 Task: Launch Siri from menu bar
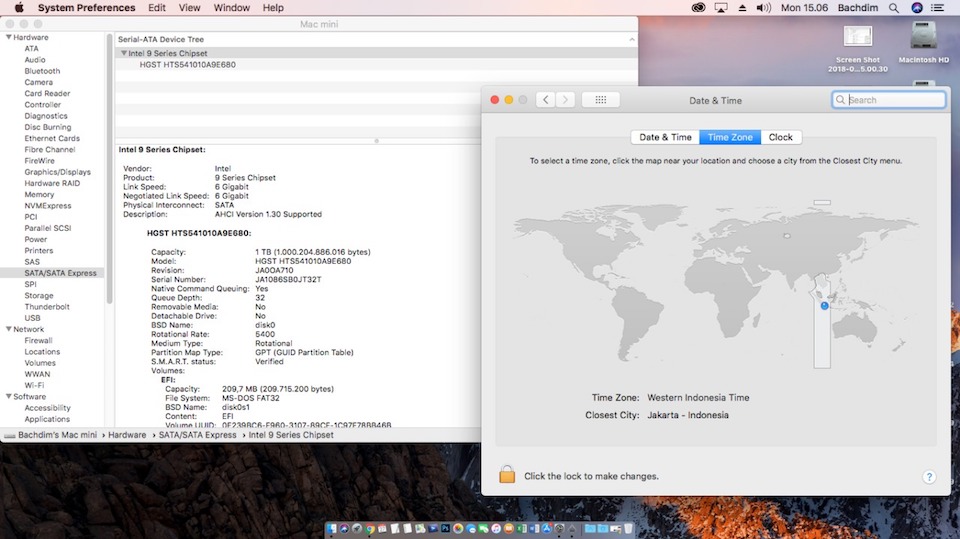point(917,7)
